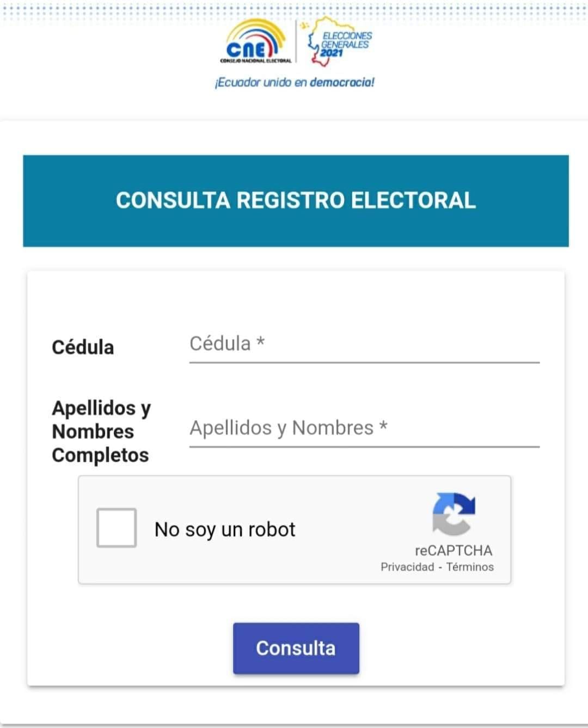Click the "No soy un robot" label text
This screenshot has width=588, height=728.
(x=225, y=529)
